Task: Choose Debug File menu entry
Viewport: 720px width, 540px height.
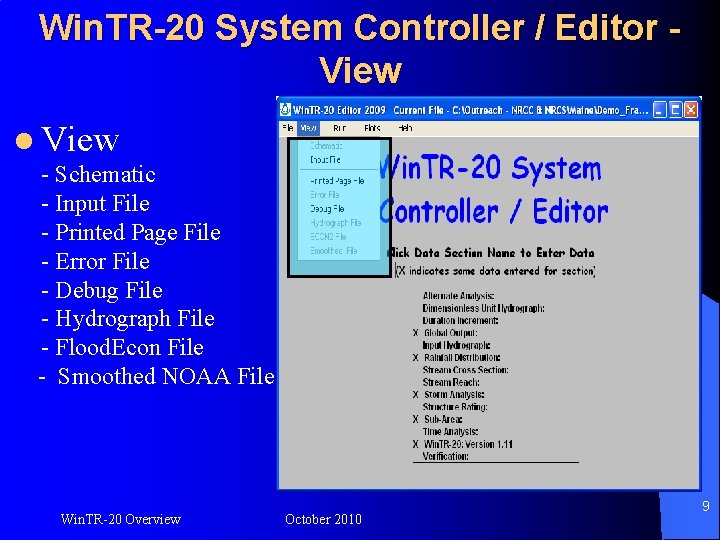Action: point(327,209)
